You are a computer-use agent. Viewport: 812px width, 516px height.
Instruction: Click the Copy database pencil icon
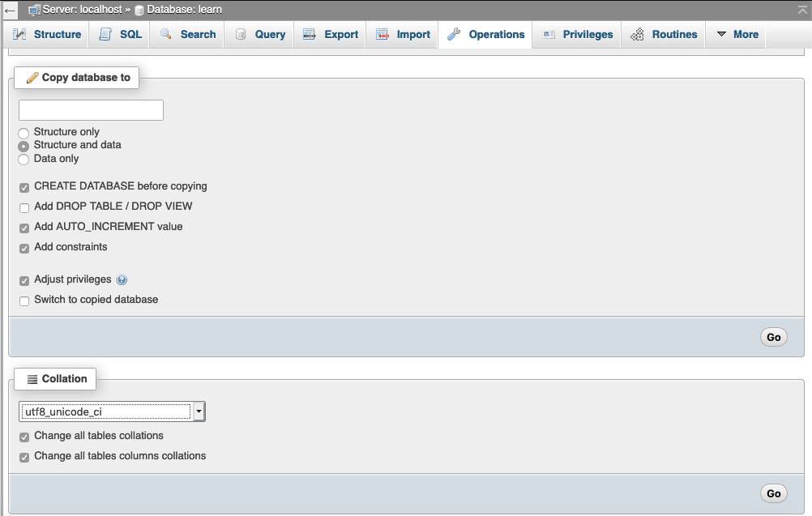(x=32, y=78)
